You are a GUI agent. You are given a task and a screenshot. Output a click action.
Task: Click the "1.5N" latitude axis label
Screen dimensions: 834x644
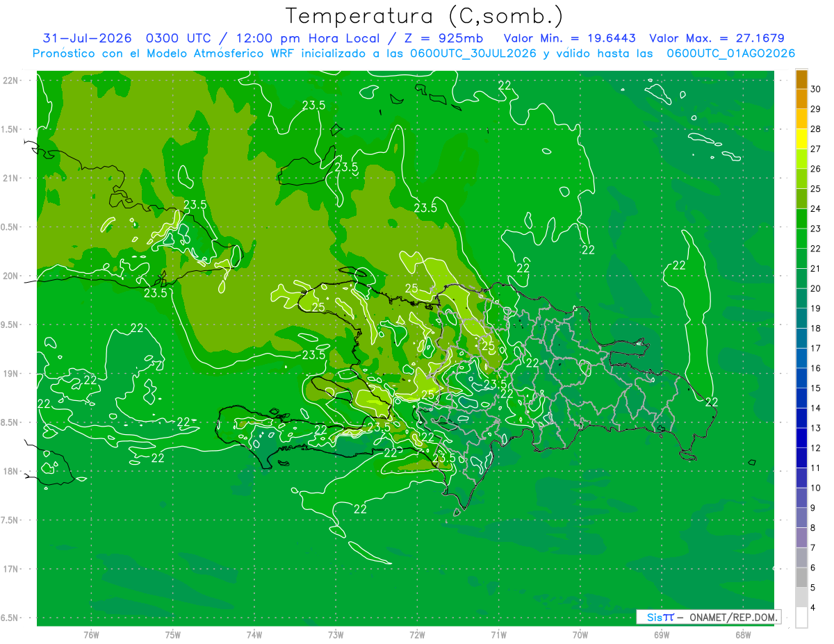pyautogui.click(x=11, y=129)
